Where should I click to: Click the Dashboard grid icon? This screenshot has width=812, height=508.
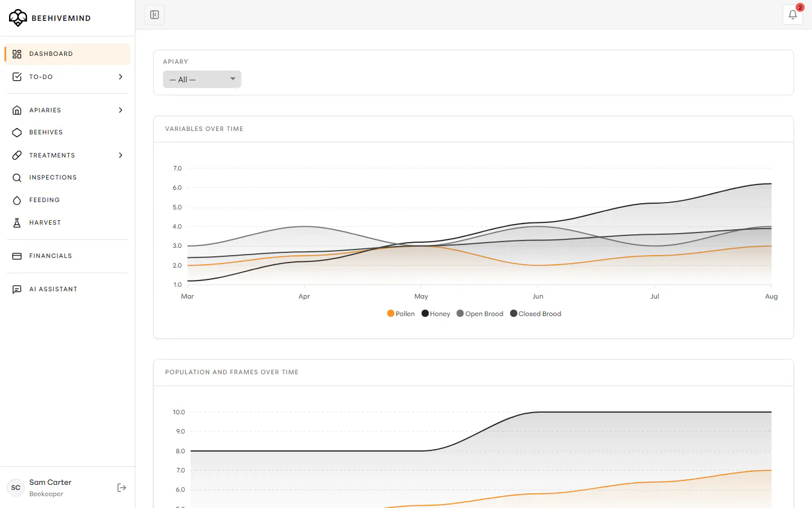(x=17, y=54)
